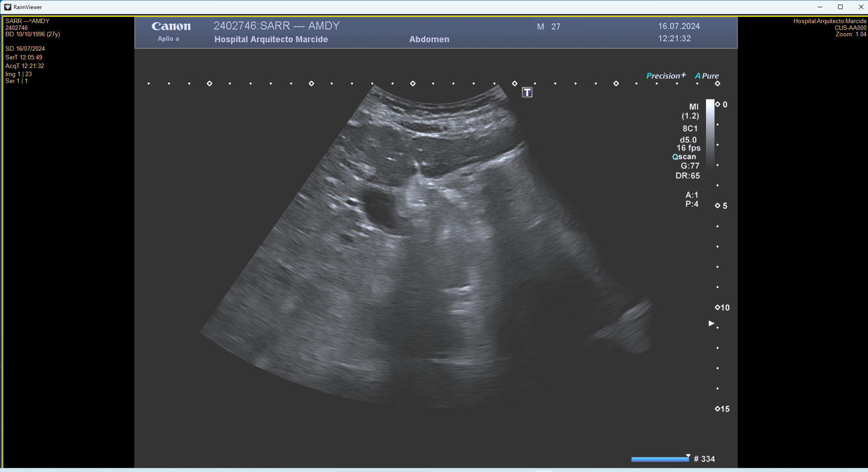Click the diamond marker at depth 5
Image resolution: width=868 pixels, height=472 pixels.
[x=717, y=206]
